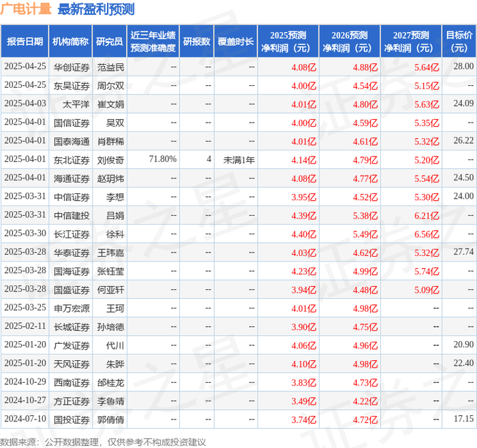Select 中信证券 institution cell
This screenshot has height=448, width=477.
pyautogui.click(x=72, y=197)
